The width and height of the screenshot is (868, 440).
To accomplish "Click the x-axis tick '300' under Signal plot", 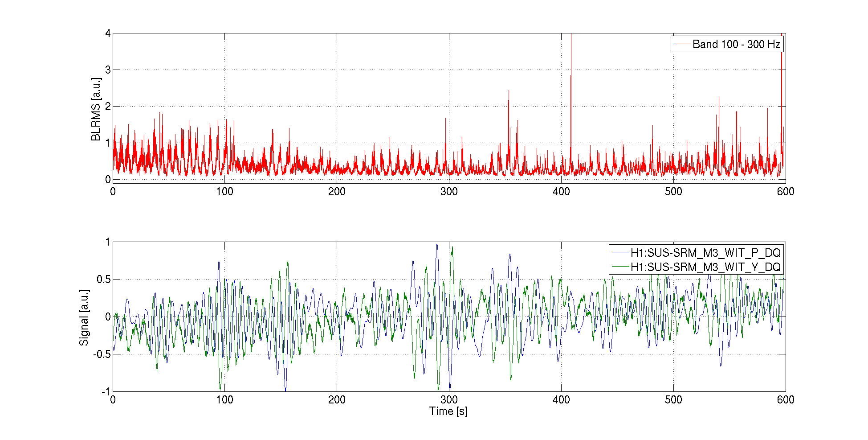I will click(x=449, y=400).
